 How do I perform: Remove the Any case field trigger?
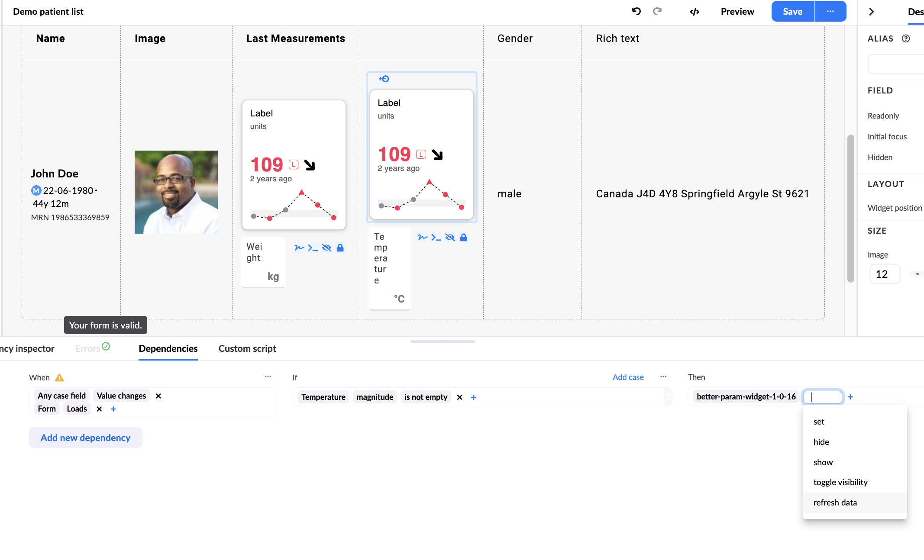[158, 396]
